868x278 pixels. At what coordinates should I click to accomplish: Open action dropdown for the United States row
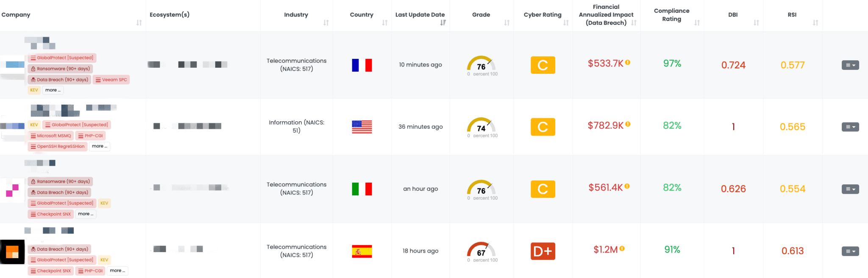click(850, 127)
